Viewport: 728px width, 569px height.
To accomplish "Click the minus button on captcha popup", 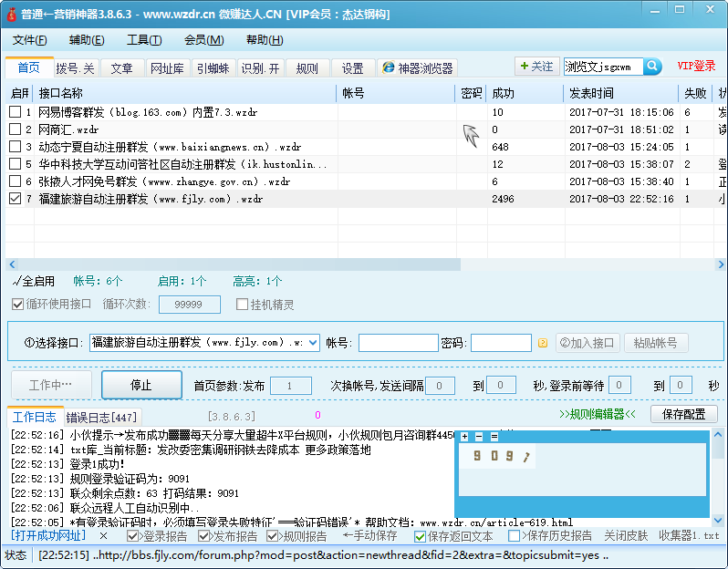I will pos(479,437).
